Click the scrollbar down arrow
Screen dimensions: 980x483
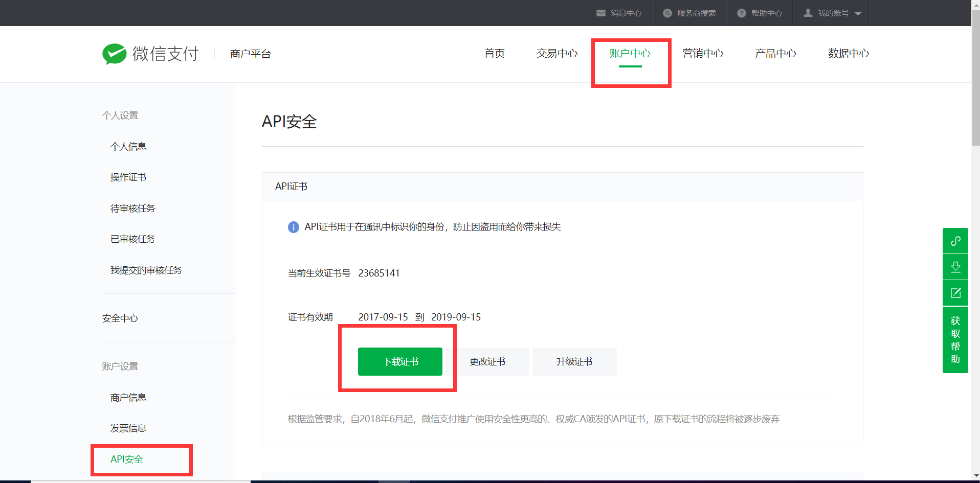tap(976, 476)
